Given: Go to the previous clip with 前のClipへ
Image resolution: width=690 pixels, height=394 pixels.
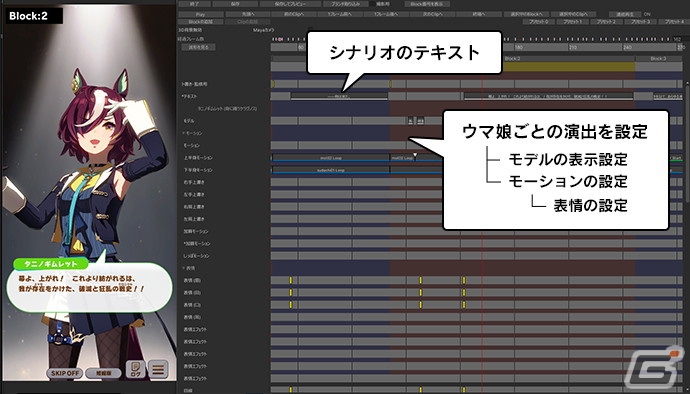Looking at the screenshot, I should (x=294, y=15).
